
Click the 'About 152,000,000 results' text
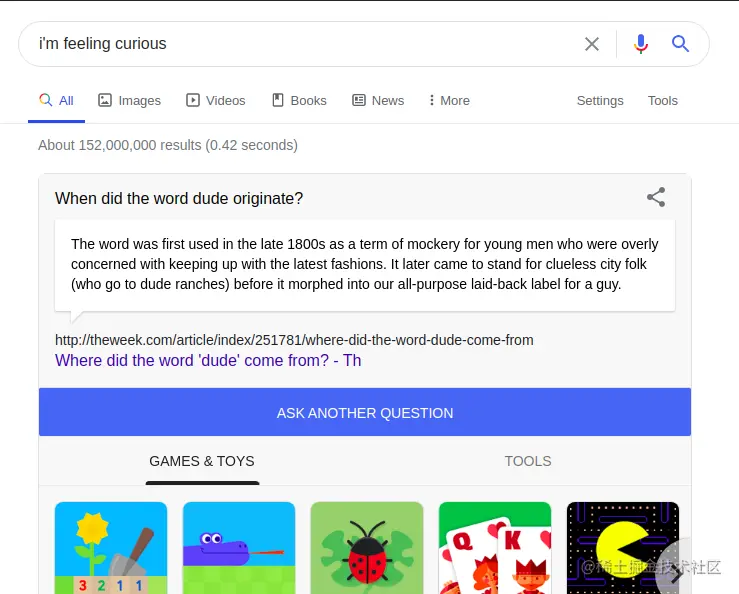(168, 145)
